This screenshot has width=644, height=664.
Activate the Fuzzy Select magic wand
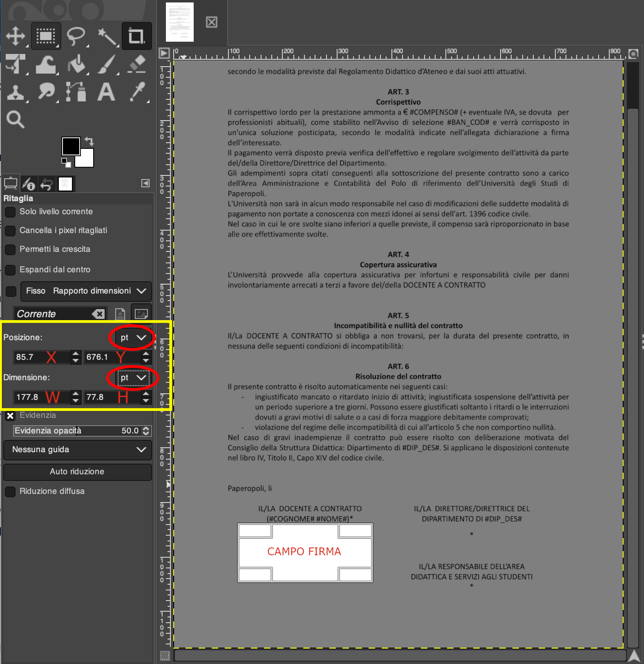tap(107, 37)
